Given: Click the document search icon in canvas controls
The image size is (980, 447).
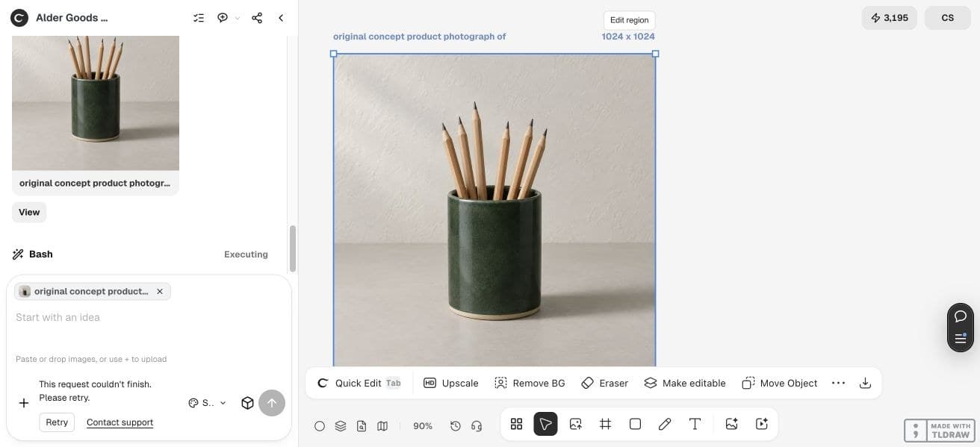Looking at the screenshot, I should click(362, 426).
